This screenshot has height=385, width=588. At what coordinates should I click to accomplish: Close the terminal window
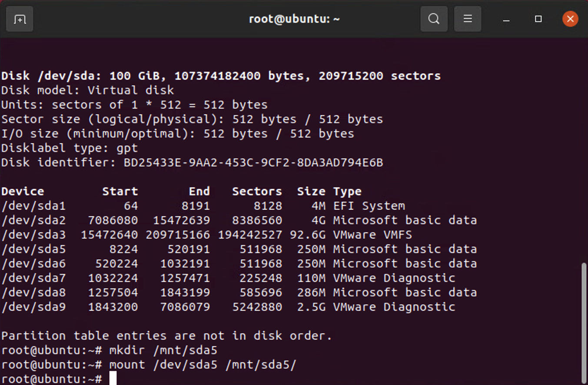pos(570,19)
